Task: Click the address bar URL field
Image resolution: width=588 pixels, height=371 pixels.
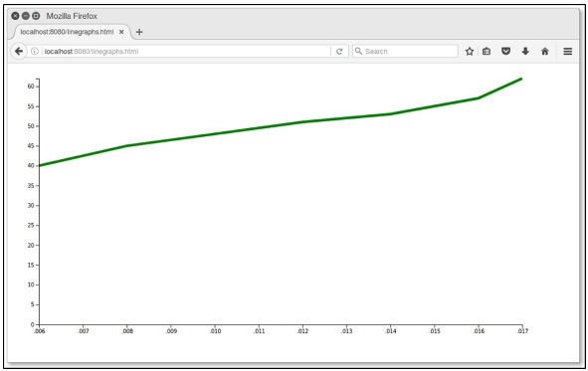Action: pos(186,52)
